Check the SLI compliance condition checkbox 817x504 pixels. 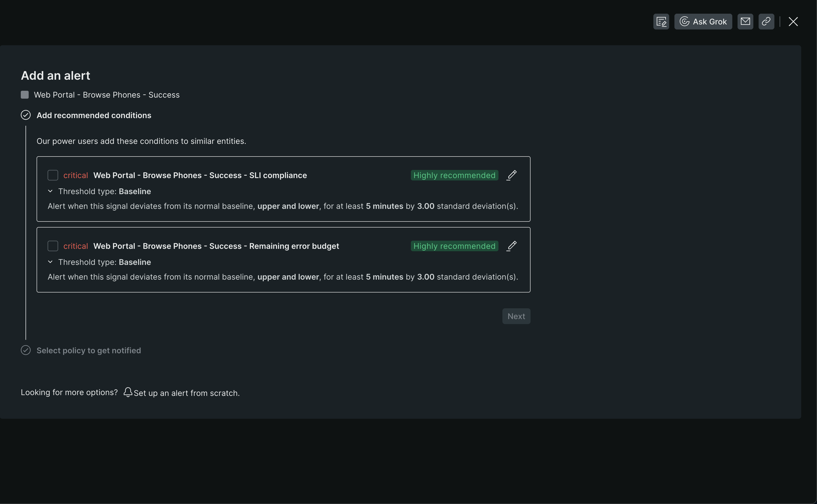click(x=53, y=175)
